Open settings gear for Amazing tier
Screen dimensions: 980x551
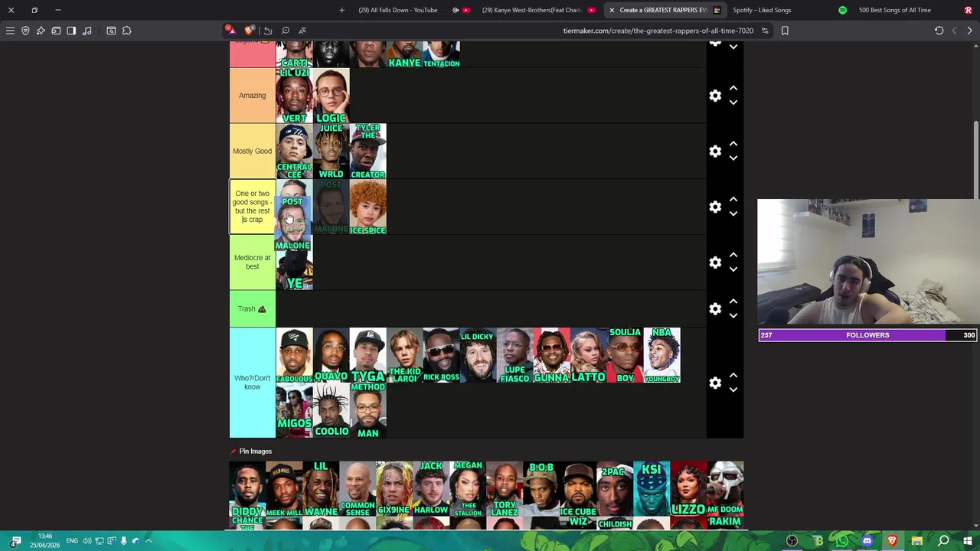715,96
